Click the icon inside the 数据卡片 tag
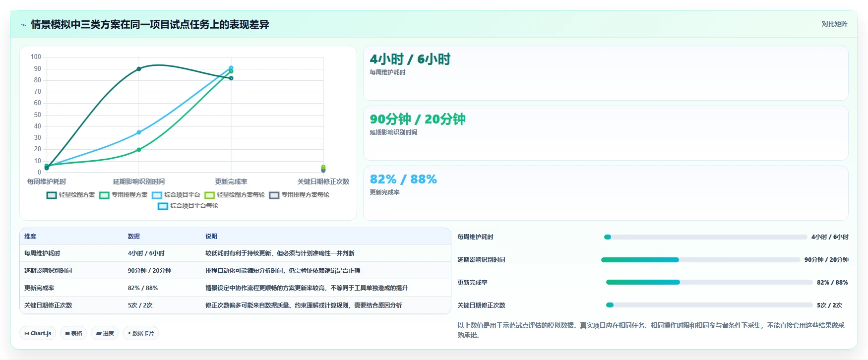 coord(129,333)
